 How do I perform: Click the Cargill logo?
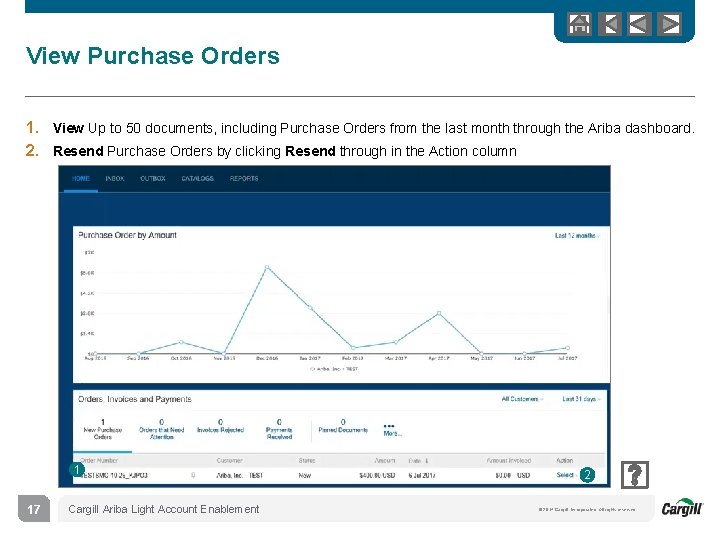point(682,507)
